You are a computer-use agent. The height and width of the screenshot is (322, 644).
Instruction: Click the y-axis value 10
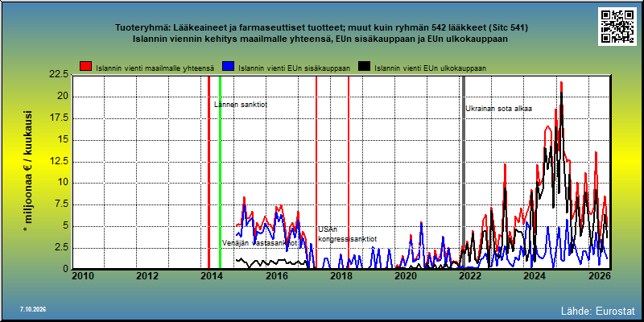tap(63, 183)
